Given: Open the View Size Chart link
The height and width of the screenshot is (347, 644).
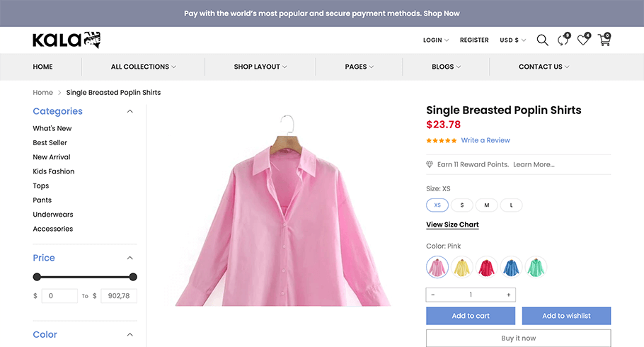Looking at the screenshot, I should pos(452,224).
